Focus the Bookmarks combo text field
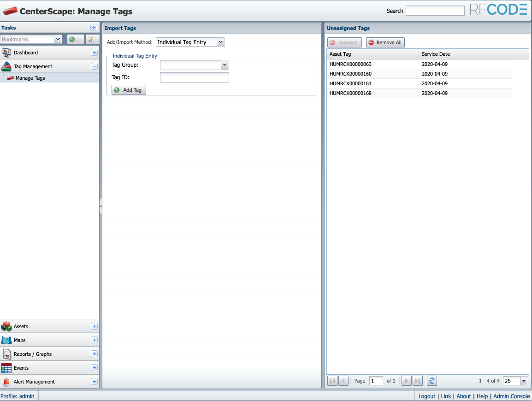This screenshot has height=401, width=532. point(27,39)
